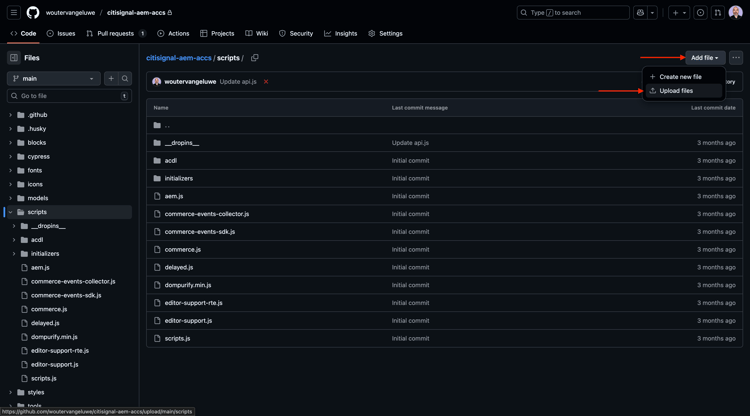Expand the blocks folder in tree
Image resolution: width=750 pixels, height=416 pixels.
[11, 143]
